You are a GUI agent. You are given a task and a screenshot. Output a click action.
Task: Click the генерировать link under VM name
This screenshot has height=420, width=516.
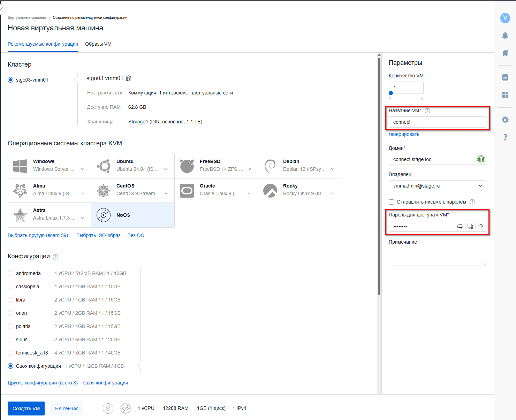pyautogui.click(x=404, y=135)
